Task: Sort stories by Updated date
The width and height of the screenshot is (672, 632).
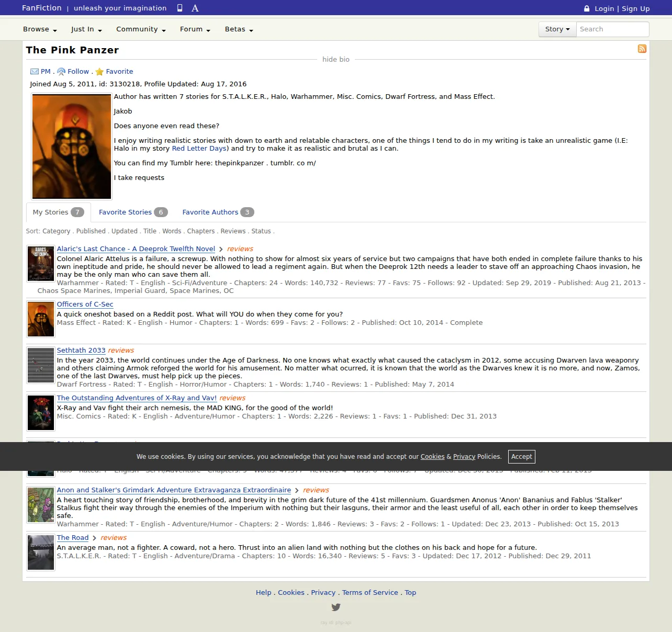Action: coord(125,231)
